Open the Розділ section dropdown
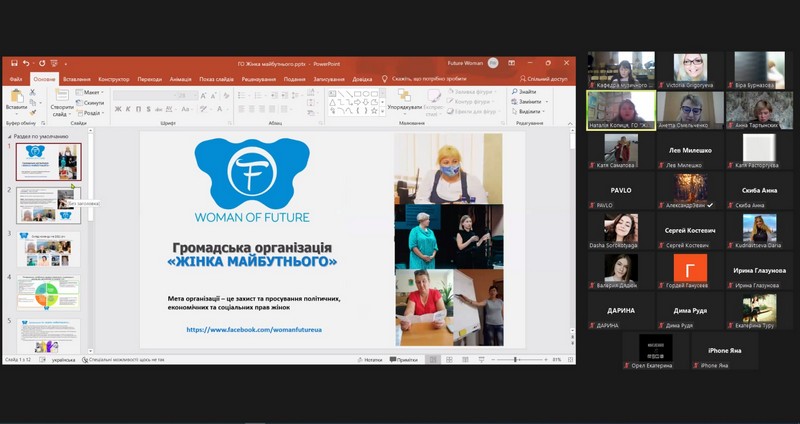The width and height of the screenshot is (800, 424). [x=90, y=113]
